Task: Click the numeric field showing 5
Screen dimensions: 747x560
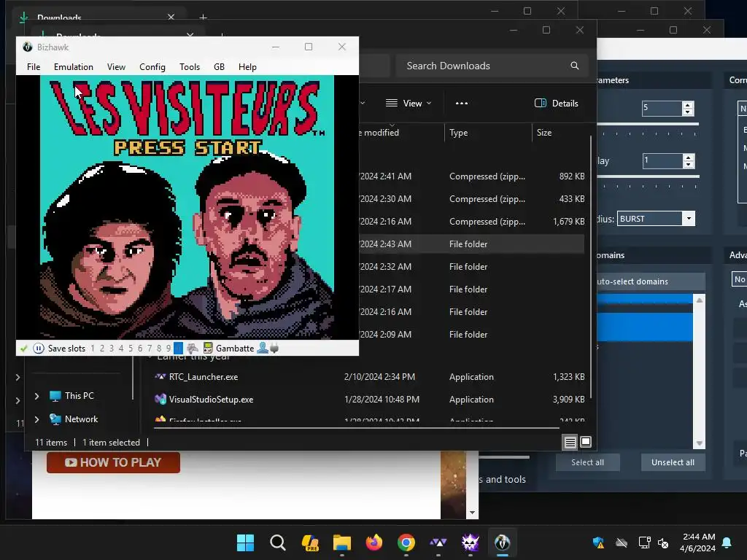Action: tap(662, 108)
